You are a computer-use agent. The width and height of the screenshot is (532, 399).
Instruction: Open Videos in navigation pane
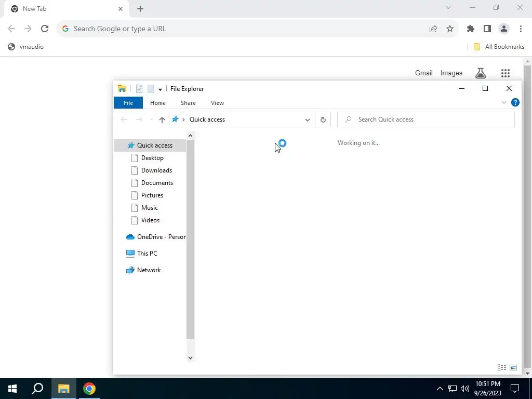pos(150,220)
